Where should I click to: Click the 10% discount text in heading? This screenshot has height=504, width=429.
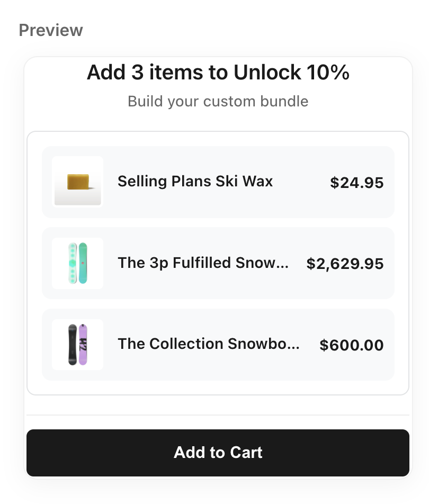327,73
